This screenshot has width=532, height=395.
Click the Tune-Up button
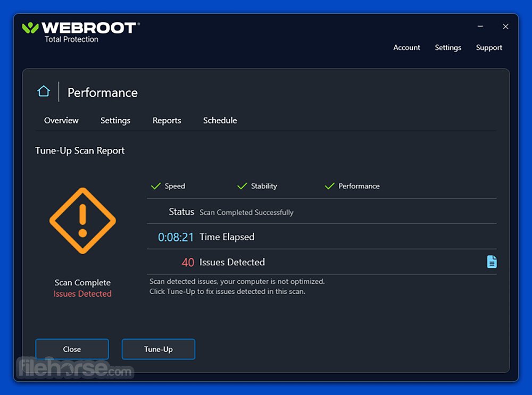pyautogui.click(x=159, y=349)
